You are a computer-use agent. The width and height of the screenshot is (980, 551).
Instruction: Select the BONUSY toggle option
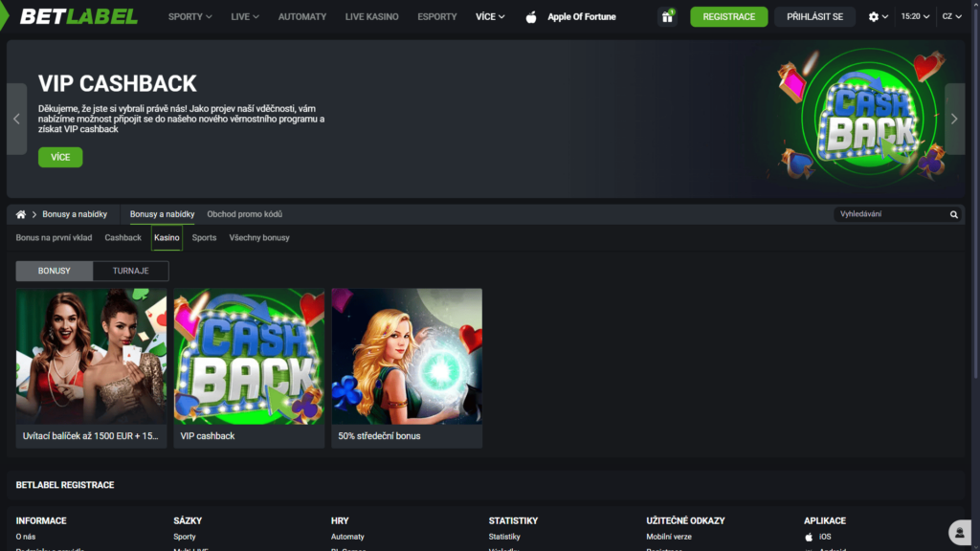click(53, 271)
